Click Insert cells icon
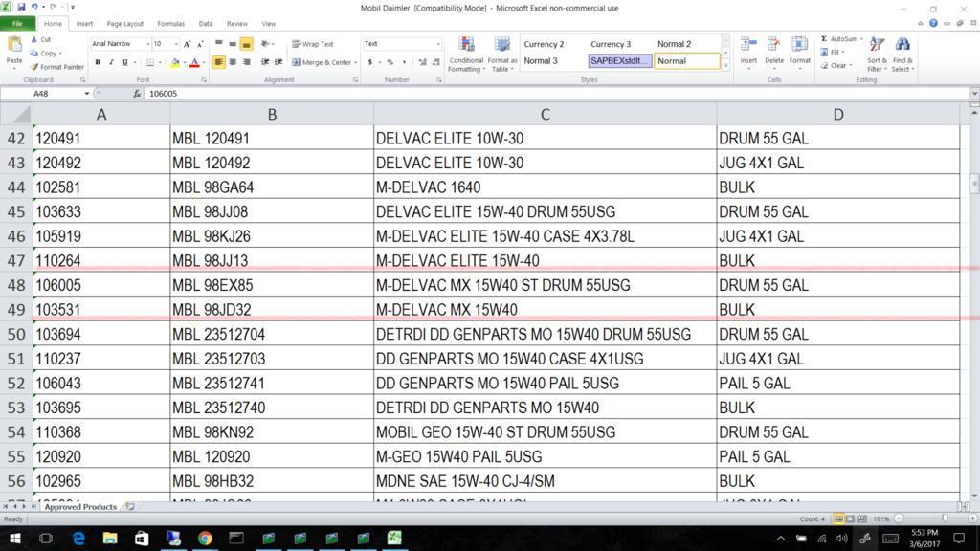980x551 pixels. coord(748,44)
